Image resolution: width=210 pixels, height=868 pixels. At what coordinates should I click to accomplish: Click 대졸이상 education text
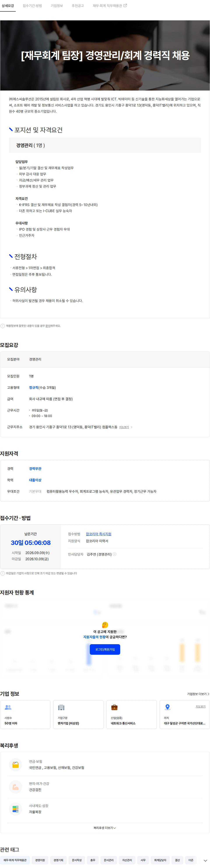[x=35, y=480]
